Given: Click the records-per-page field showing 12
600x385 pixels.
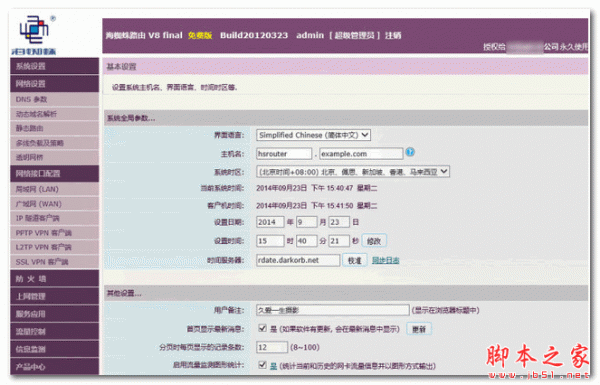Looking at the screenshot, I should point(272,347).
